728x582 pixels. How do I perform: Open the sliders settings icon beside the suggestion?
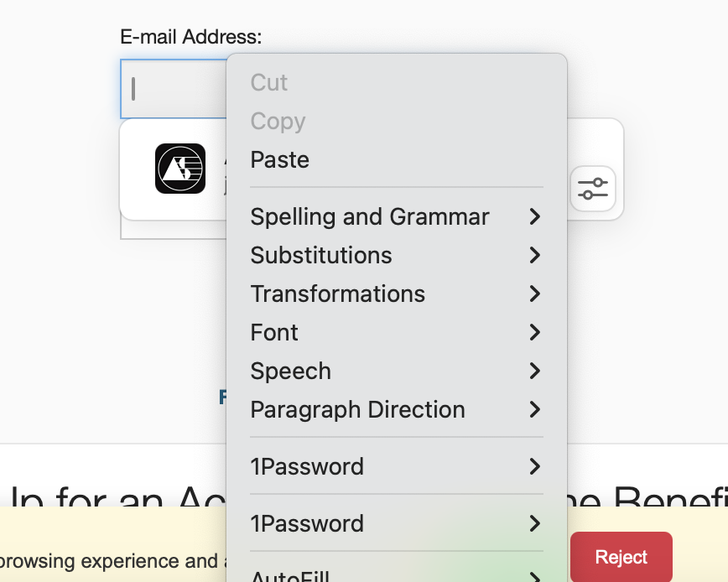593,189
